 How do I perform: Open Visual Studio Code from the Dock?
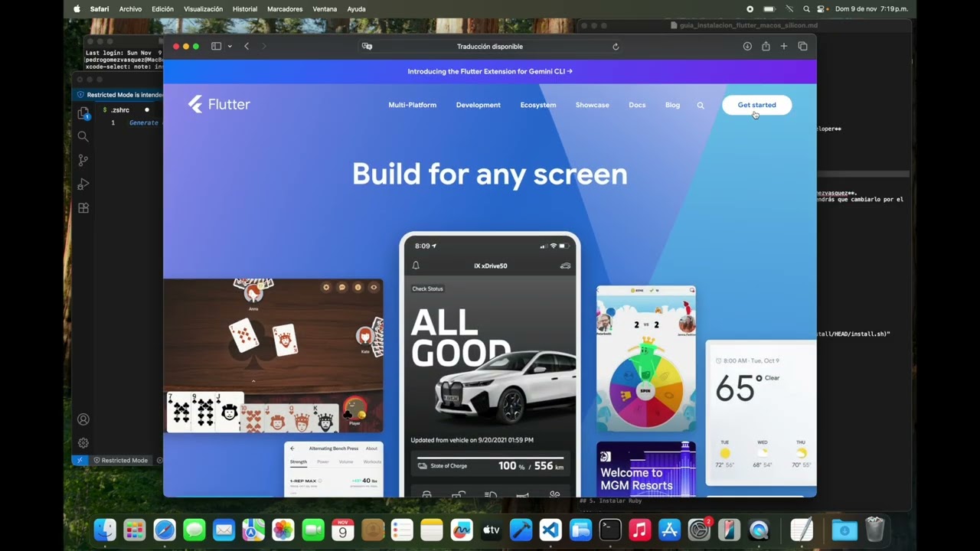tap(550, 530)
